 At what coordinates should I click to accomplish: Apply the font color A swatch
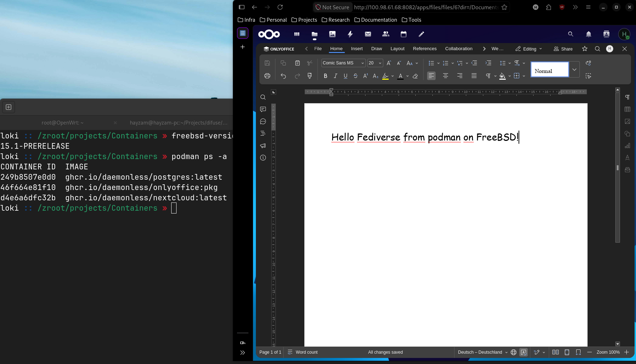(400, 76)
